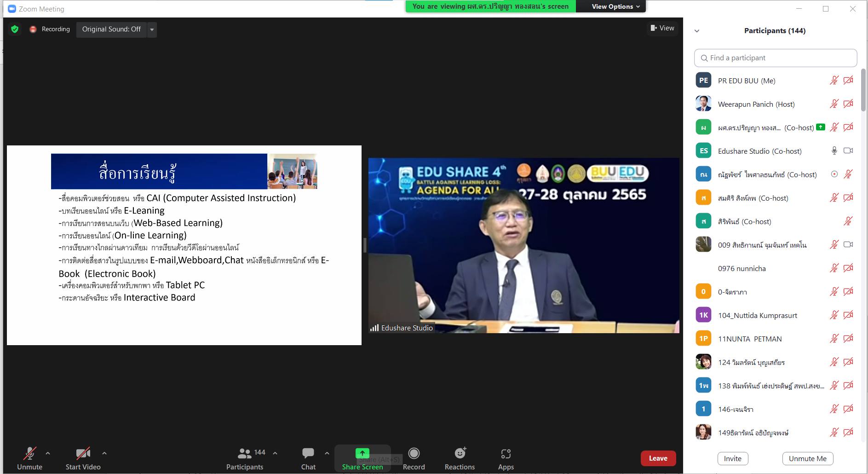Image resolution: width=868 pixels, height=474 pixels.
Task: Expand audio options arrow beside Unmute
Action: tap(48, 453)
